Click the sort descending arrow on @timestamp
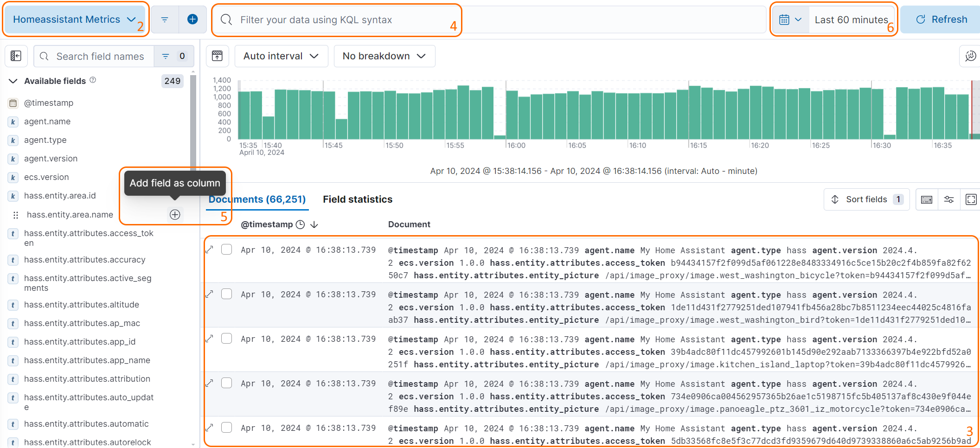980x448 pixels. 314,224
